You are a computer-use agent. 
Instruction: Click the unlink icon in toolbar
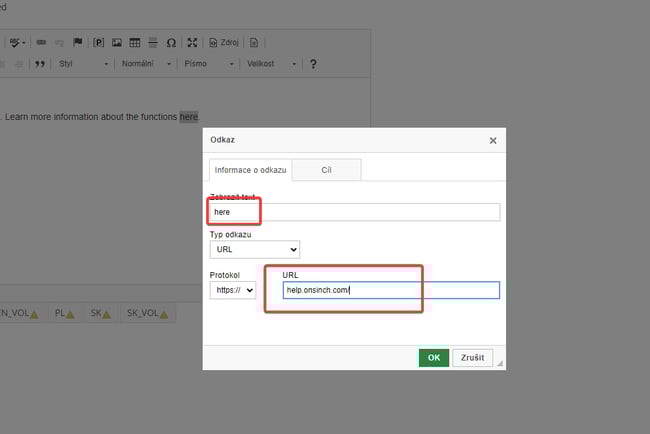coord(59,42)
